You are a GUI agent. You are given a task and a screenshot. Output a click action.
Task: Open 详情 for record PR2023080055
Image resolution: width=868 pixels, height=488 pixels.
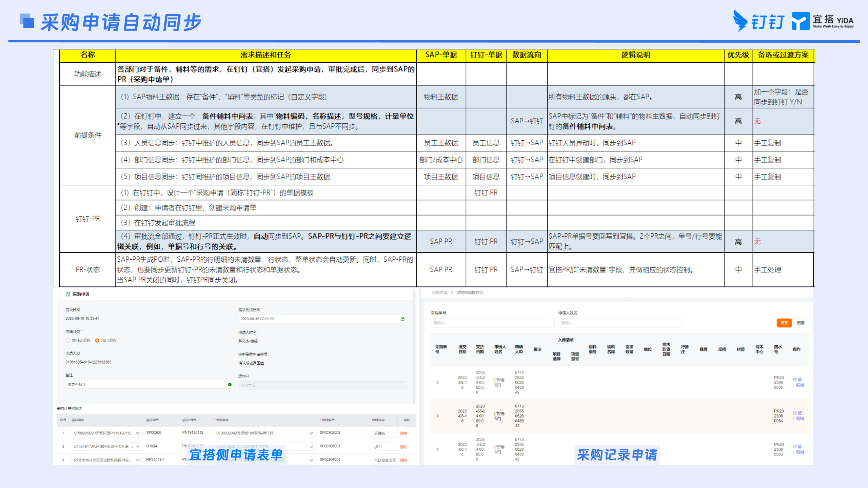pos(797,380)
